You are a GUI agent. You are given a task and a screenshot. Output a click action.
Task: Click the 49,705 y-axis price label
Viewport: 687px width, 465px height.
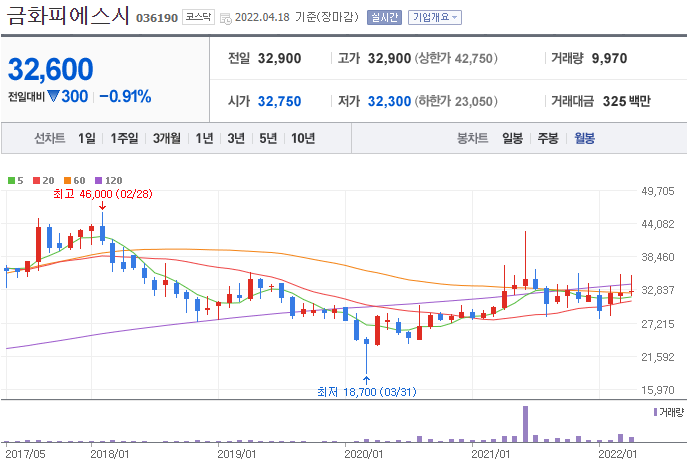click(x=658, y=191)
